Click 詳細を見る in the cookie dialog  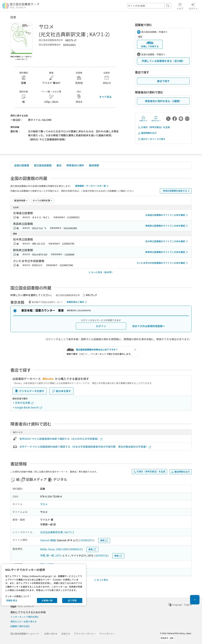pyautogui.click(x=12, y=601)
